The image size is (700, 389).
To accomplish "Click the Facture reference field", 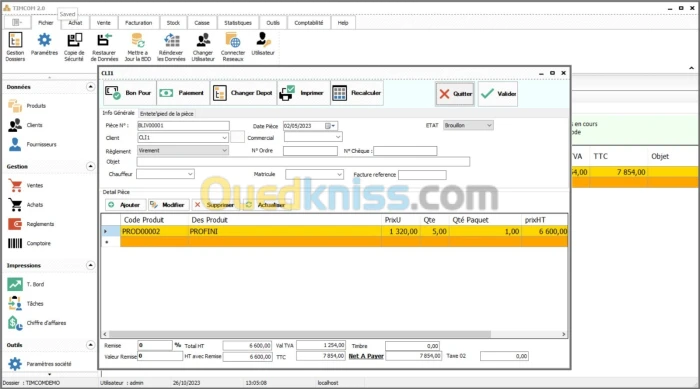I will tap(422, 175).
